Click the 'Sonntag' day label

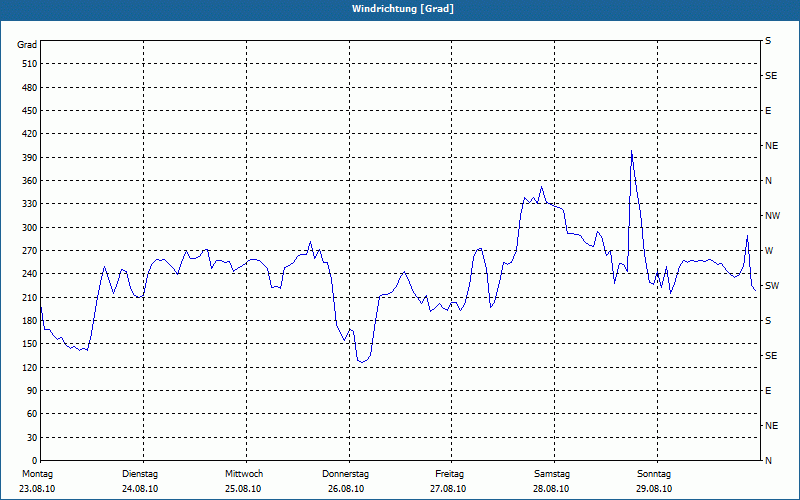(x=654, y=474)
